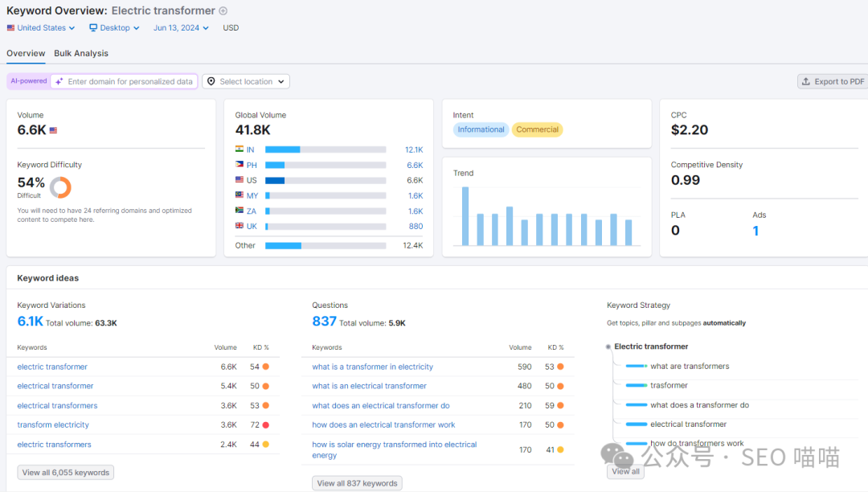Switch to the Bulk Analysis tab

(x=81, y=53)
